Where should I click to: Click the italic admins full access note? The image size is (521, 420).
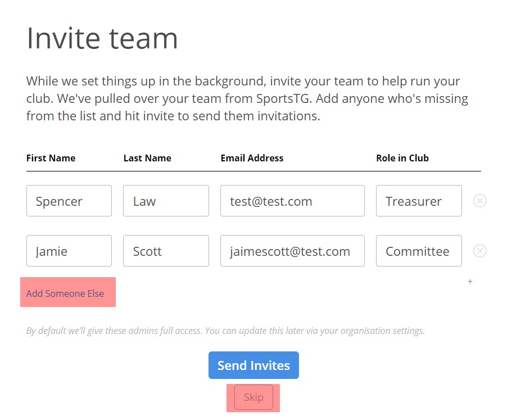point(225,331)
